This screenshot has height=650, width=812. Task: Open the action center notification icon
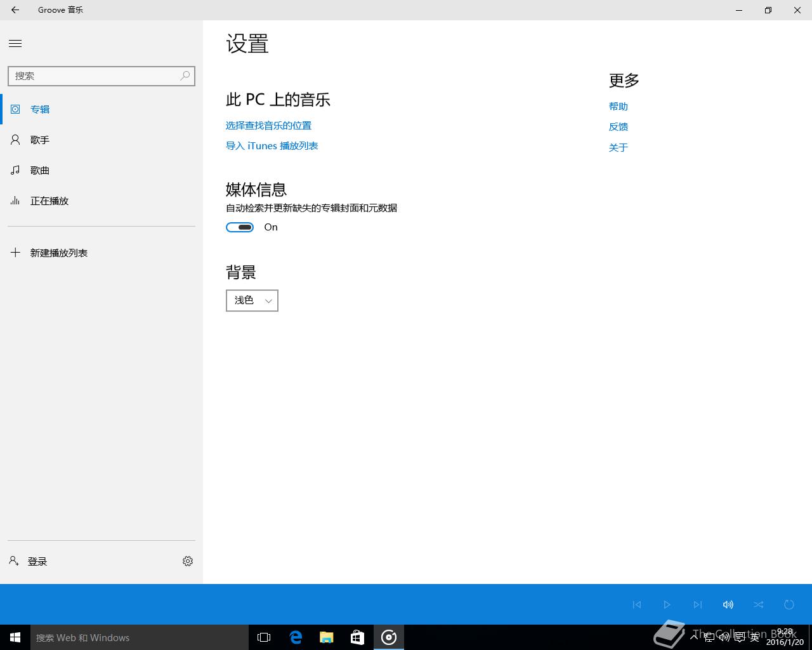tap(739, 637)
